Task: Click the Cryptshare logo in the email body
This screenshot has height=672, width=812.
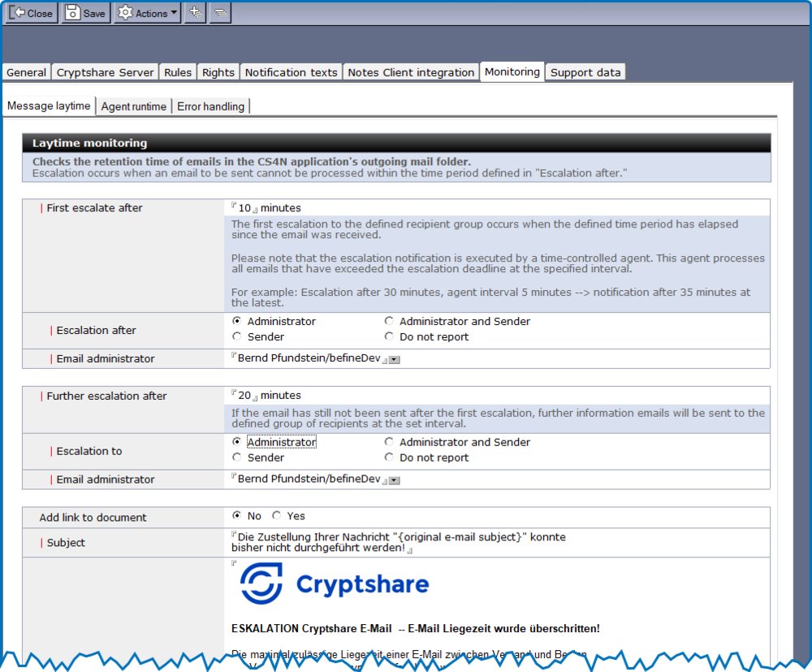Action: tap(335, 584)
